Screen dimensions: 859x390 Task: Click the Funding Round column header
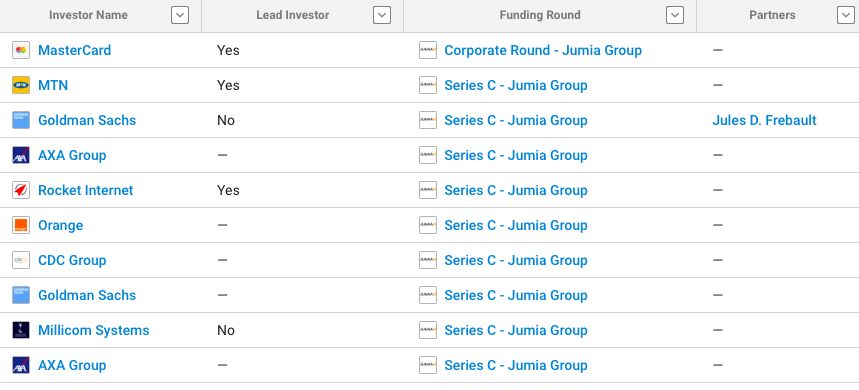tap(540, 15)
